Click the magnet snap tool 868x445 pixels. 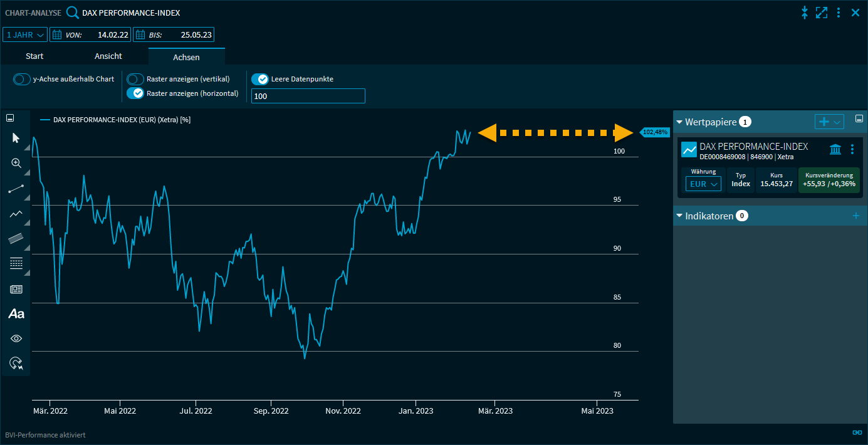point(16,363)
